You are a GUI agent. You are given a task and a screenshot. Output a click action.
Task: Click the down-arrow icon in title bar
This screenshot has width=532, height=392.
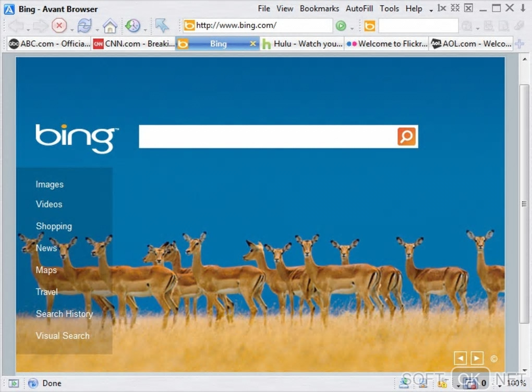[x=524, y=8]
